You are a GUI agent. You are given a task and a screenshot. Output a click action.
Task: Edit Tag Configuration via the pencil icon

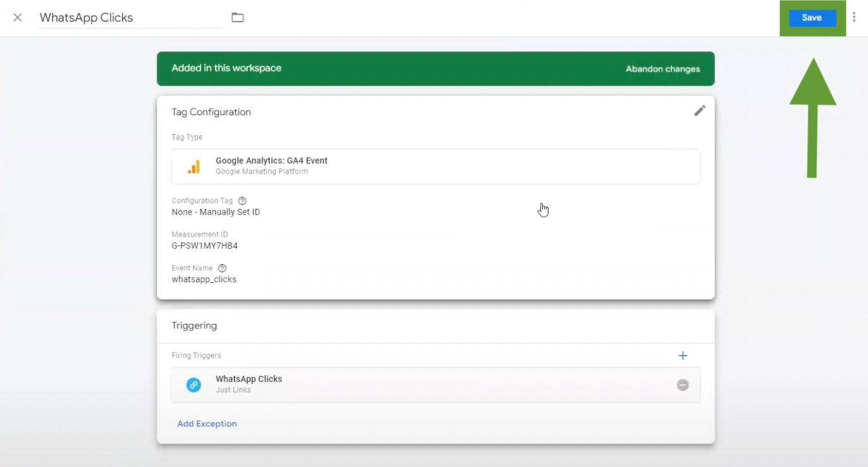pyautogui.click(x=700, y=111)
